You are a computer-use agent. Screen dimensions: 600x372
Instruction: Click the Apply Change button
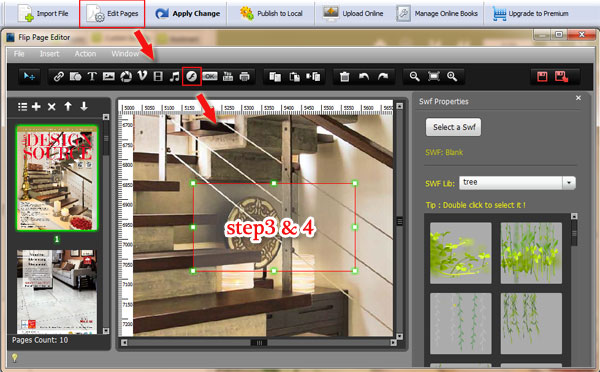click(x=188, y=13)
